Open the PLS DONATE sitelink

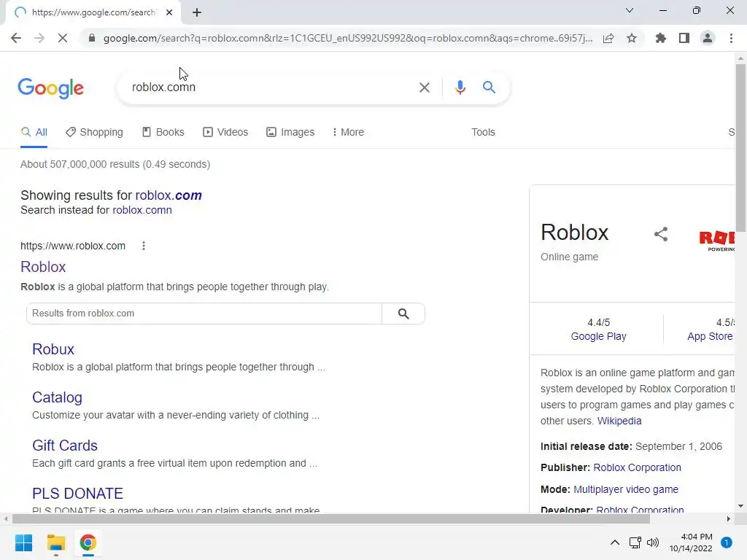[x=77, y=494]
